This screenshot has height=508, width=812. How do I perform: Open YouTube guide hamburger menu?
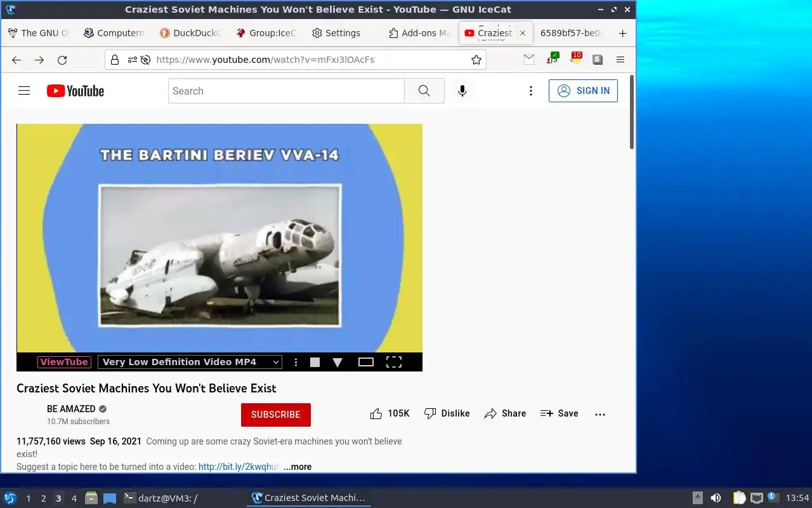click(x=24, y=91)
